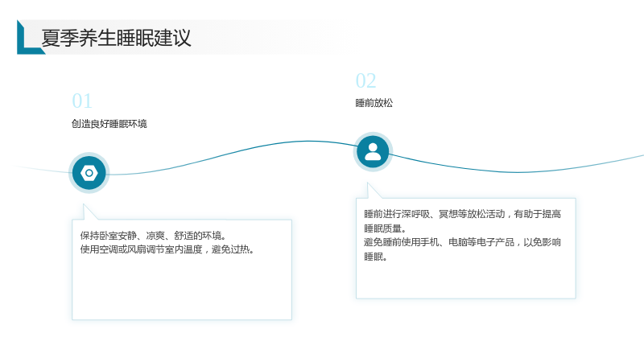
Task: Click the wavy timeline curve between icons
Action: pos(230,154)
